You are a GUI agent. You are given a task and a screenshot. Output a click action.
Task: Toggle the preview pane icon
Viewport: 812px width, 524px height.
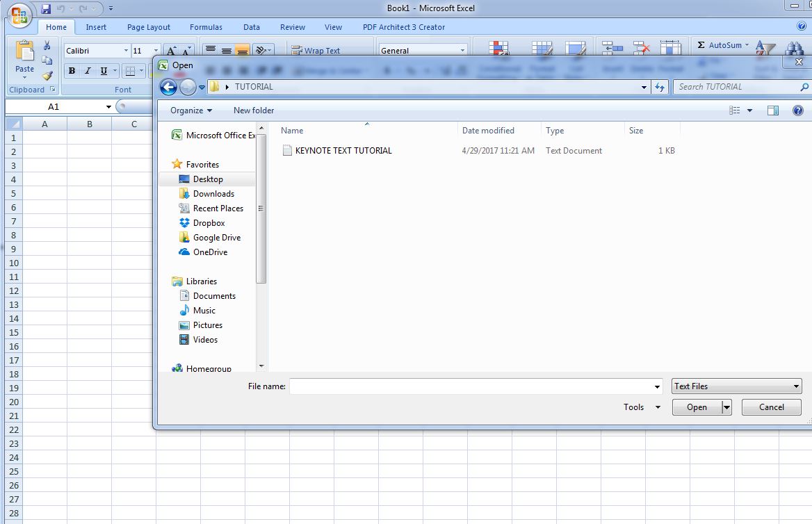(x=772, y=110)
